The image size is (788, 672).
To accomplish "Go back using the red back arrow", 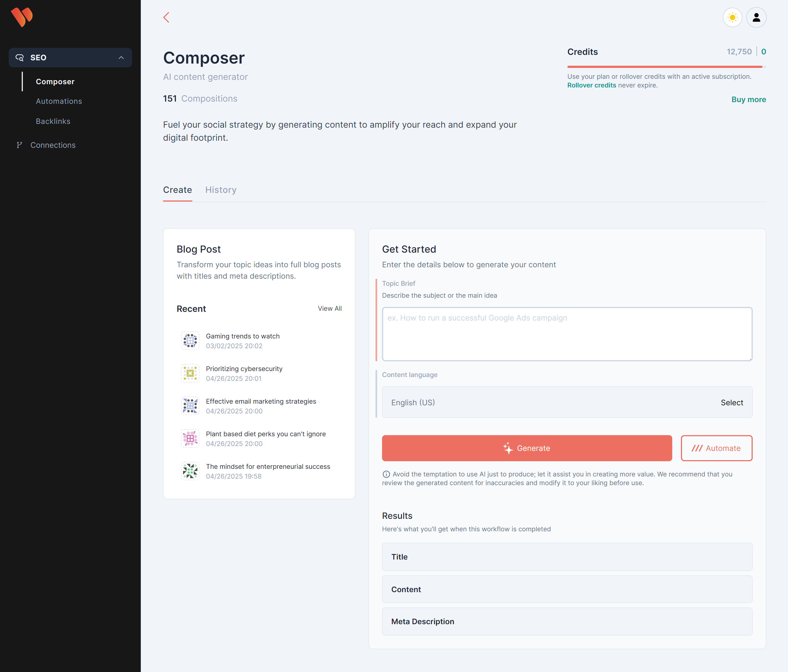I will pos(166,17).
